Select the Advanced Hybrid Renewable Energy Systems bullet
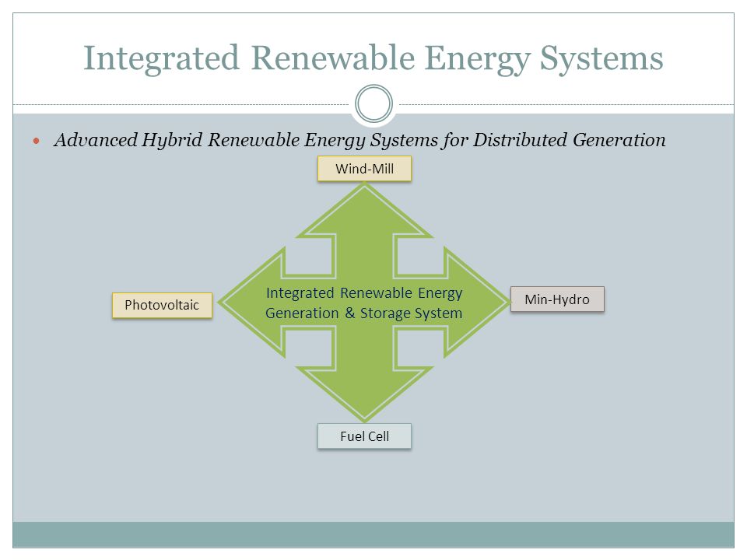 (x=359, y=140)
